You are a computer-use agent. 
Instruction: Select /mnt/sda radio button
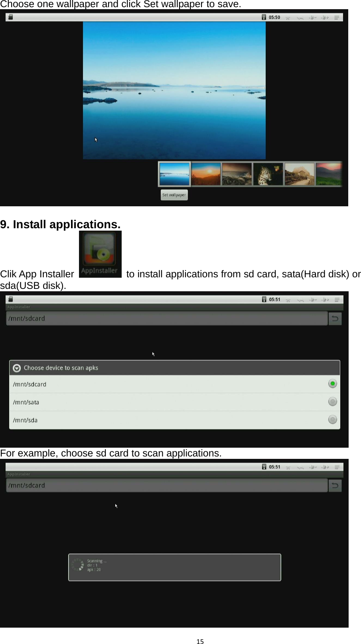(x=333, y=420)
